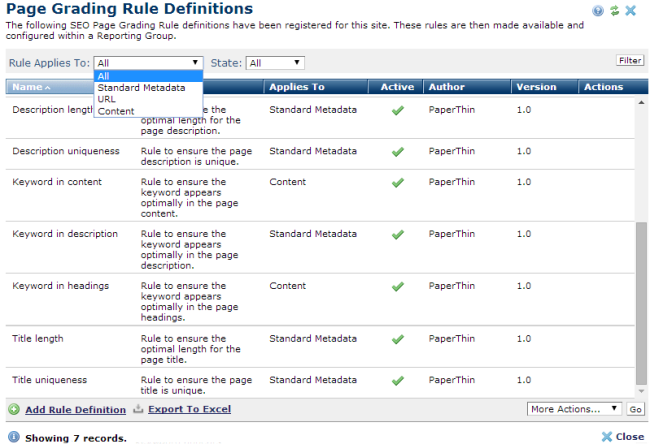Screen dimensions: 650x444
Task: Click Active checkmark for Keyword in content
Action: point(397,183)
